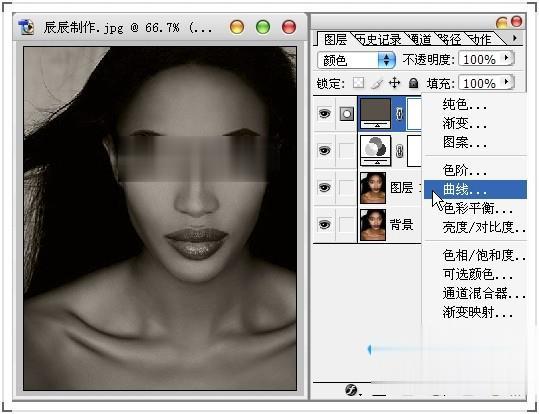Open the layer style fx button

tap(351, 390)
